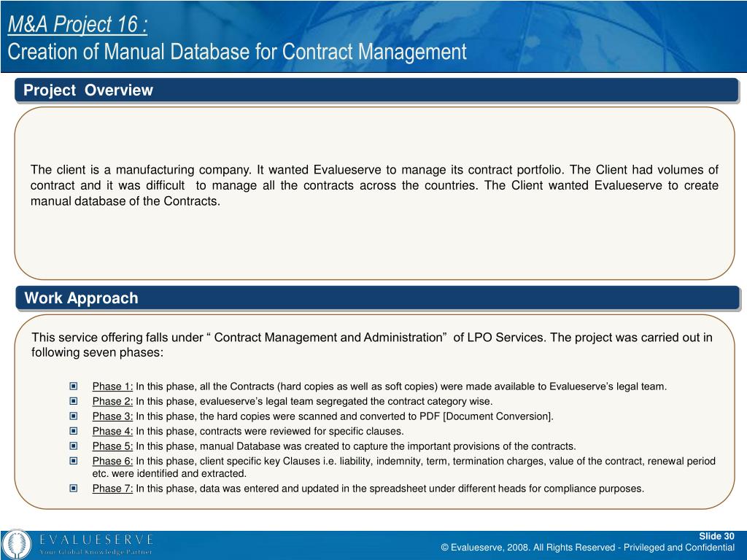Click the bullet icon beside Phase 2
This screenshot has height=560, width=747.
pyautogui.click(x=74, y=401)
